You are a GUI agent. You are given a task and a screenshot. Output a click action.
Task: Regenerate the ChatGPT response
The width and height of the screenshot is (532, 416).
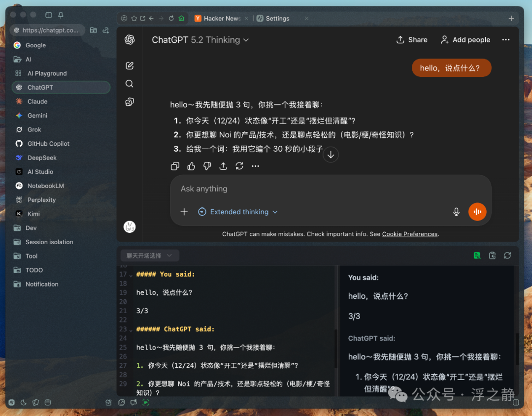[239, 166]
